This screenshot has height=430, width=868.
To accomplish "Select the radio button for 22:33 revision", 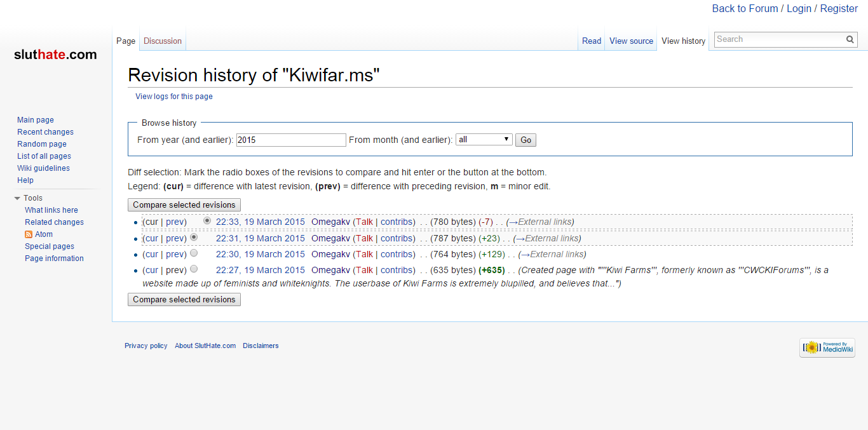I will [x=207, y=220].
